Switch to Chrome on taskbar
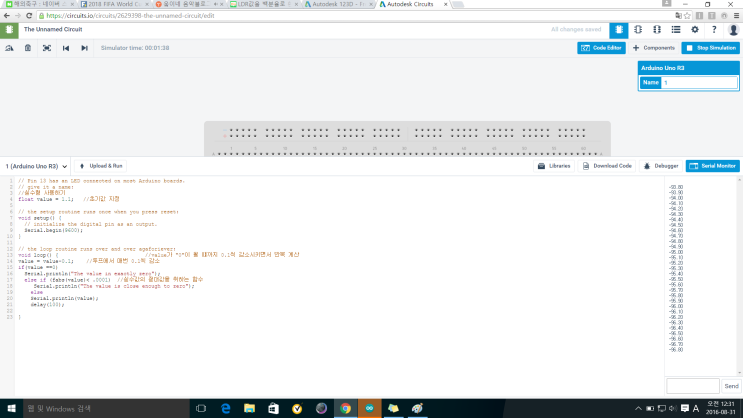743x418 pixels. click(x=345, y=409)
